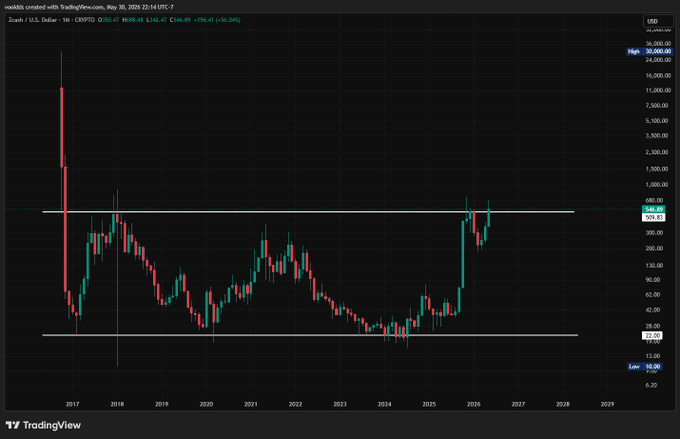Image resolution: width=680 pixels, height=439 pixels.
Task: Click the 3,500.00 price scale value
Action: pyautogui.click(x=657, y=136)
